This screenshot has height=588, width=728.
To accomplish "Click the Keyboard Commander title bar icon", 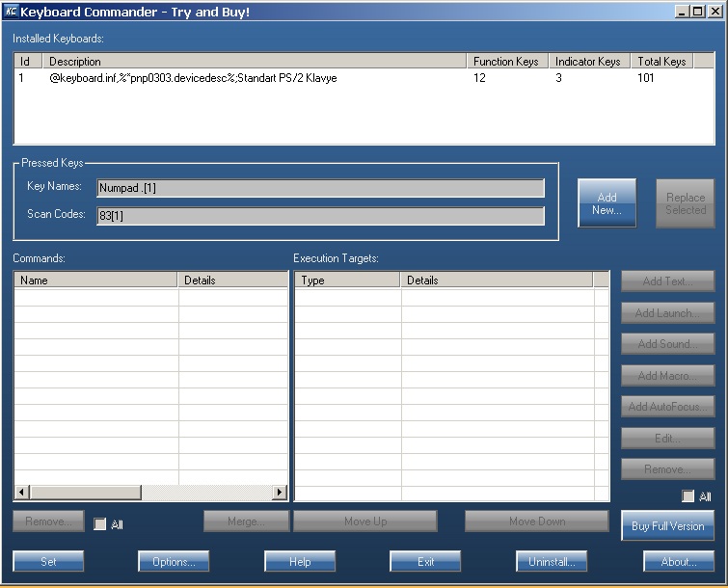I will [11, 12].
